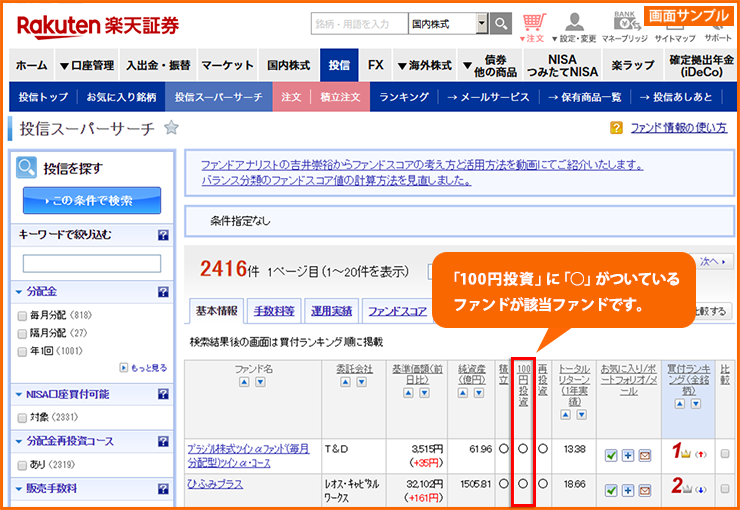Open help icon for 分配金再投資コース section
The height and width of the screenshot is (510, 740).
click(163, 441)
